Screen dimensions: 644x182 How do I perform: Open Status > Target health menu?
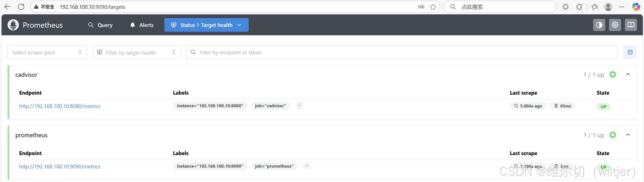206,25
